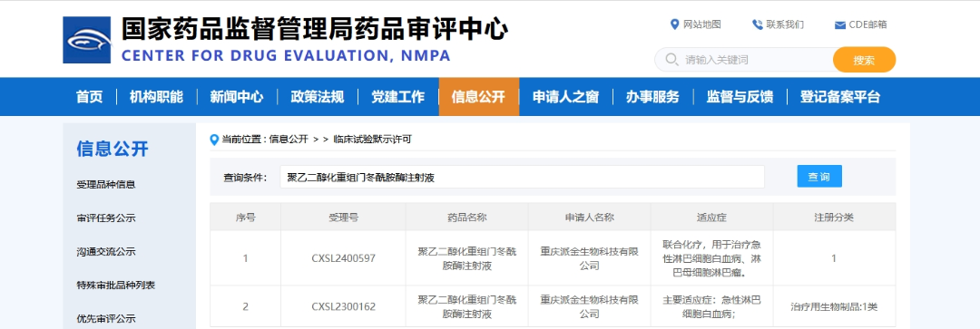Click 治疗用生物制品:1类 classification cell

point(834,306)
